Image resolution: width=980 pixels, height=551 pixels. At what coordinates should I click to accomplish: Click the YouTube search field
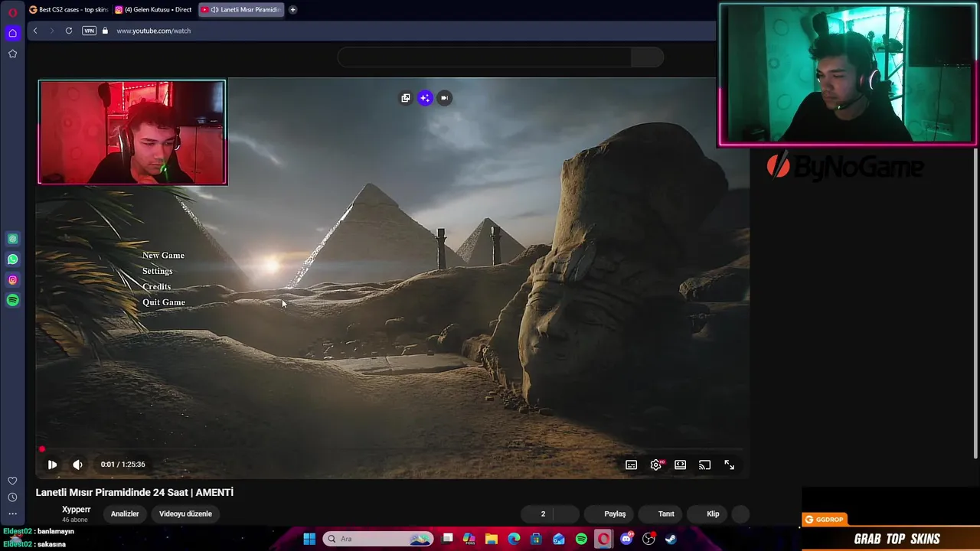pos(484,57)
